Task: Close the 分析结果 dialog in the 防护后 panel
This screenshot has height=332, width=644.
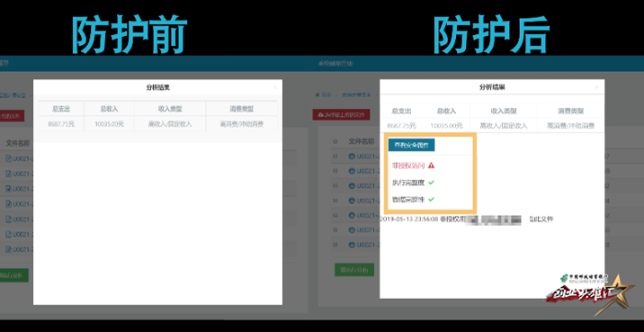Action: pos(597,87)
